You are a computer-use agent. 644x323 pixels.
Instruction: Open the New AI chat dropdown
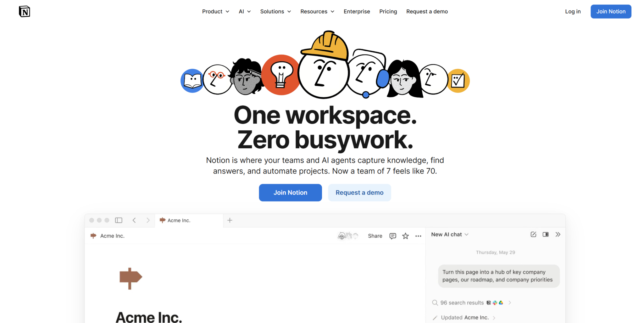coord(450,235)
